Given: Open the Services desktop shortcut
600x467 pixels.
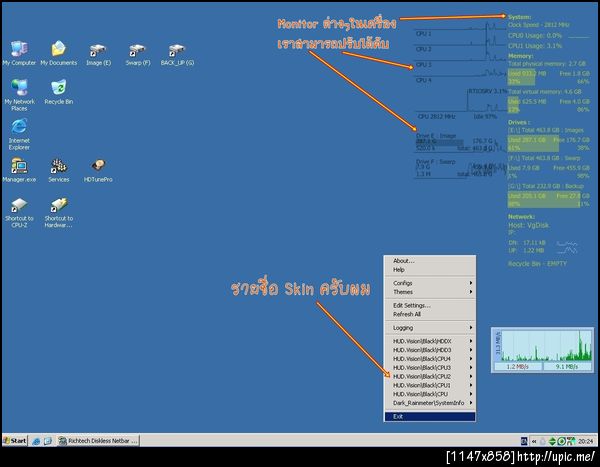Looking at the screenshot, I should coord(59,170).
